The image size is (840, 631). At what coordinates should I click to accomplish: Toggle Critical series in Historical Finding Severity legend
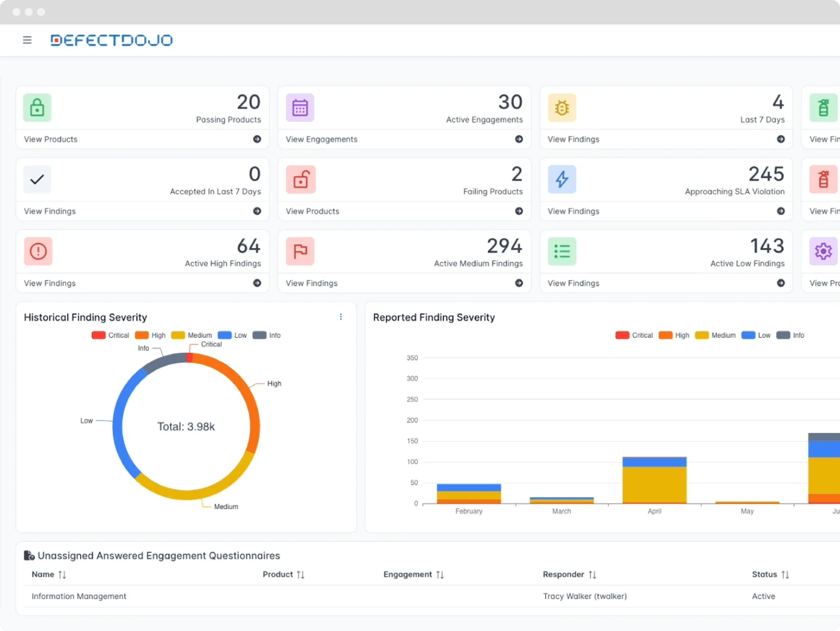(x=110, y=335)
